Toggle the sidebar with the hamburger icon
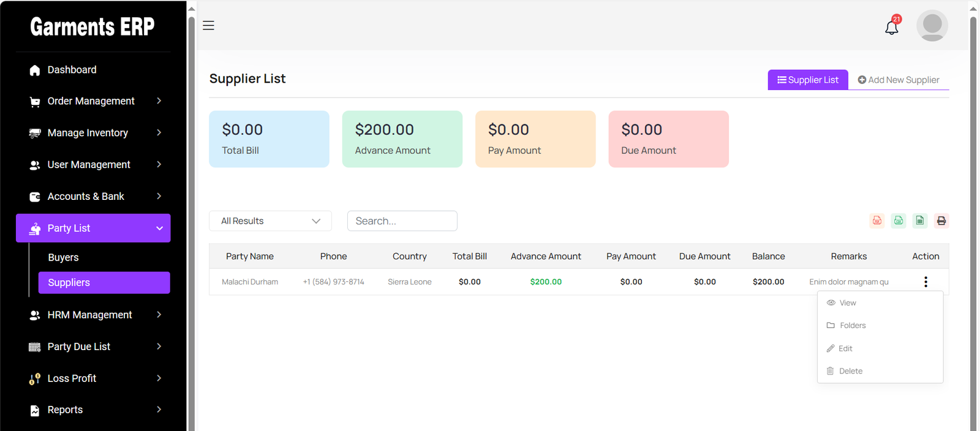The width and height of the screenshot is (980, 431). (208, 26)
